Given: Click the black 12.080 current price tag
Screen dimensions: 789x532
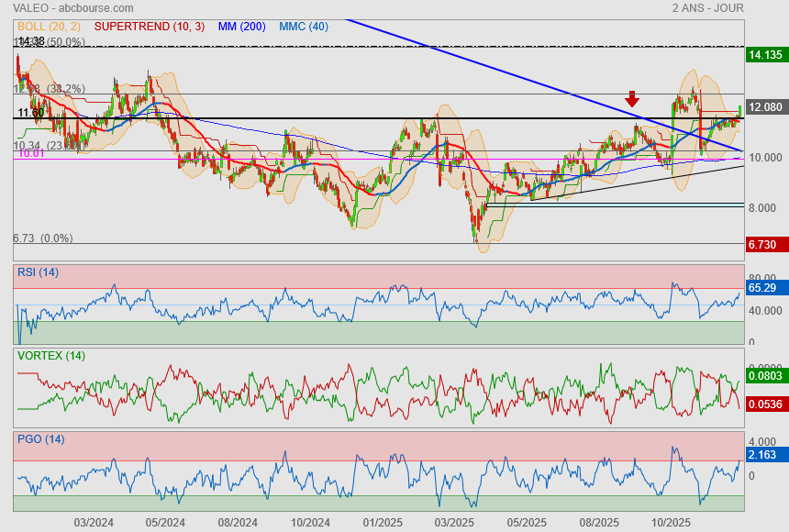Looking at the screenshot, I should 764,107.
